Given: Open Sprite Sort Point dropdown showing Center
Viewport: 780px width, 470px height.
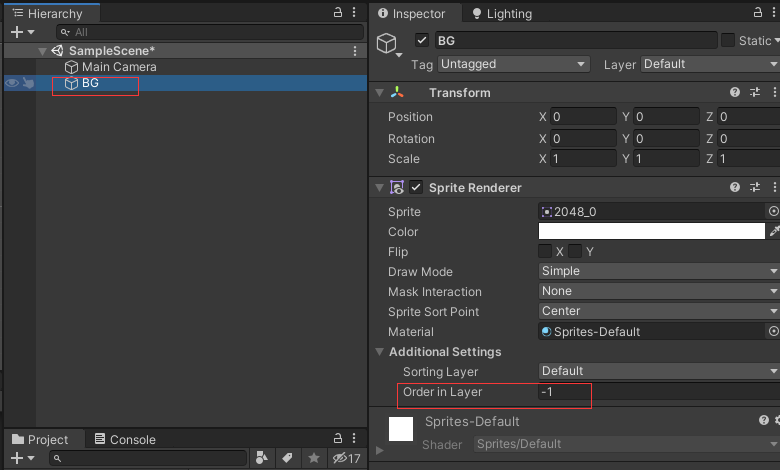Looking at the screenshot, I should [x=659, y=311].
